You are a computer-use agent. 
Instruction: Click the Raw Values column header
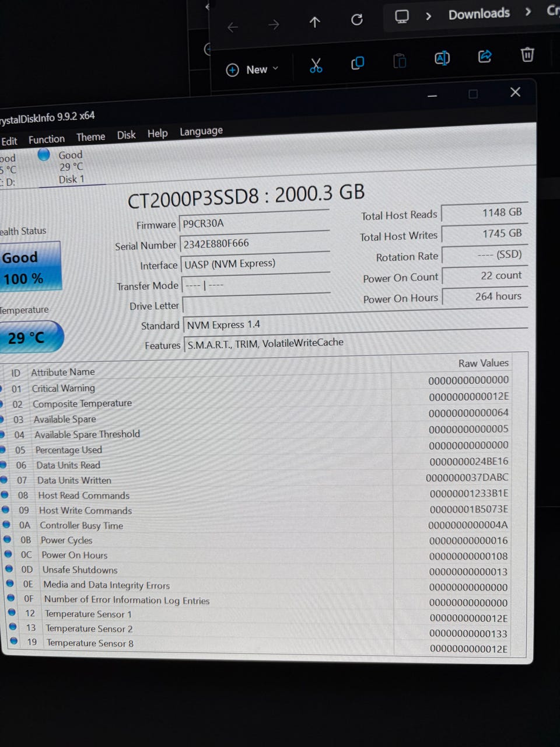point(484,363)
